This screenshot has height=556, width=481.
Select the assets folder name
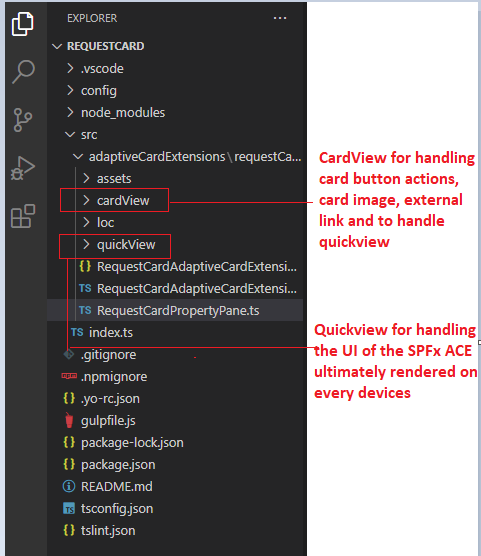tap(114, 179)
